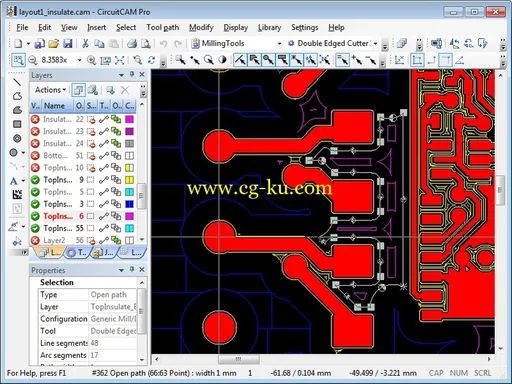The height and width of the screenshot is (384, 512).
Task: Select the data matrix barcode tool
Action: coord(17,195)
